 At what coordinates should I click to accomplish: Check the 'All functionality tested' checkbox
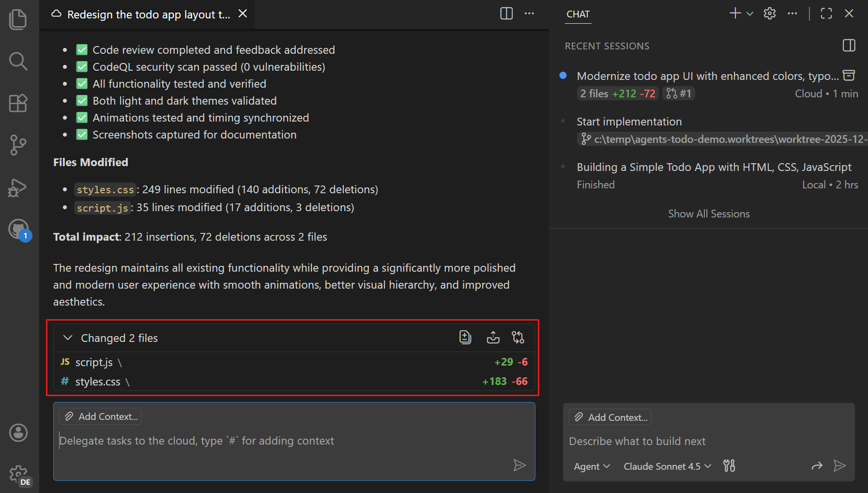click(x=81, y=83)
